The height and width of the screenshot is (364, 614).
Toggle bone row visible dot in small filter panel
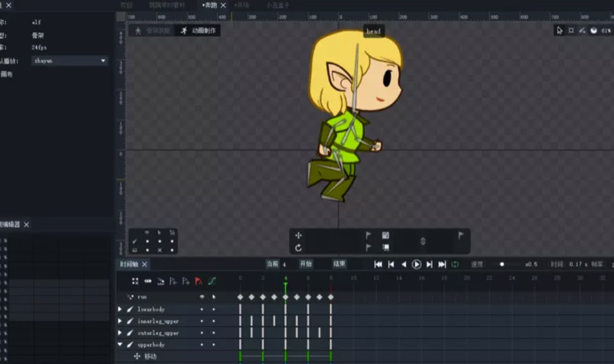pos(147,241)
